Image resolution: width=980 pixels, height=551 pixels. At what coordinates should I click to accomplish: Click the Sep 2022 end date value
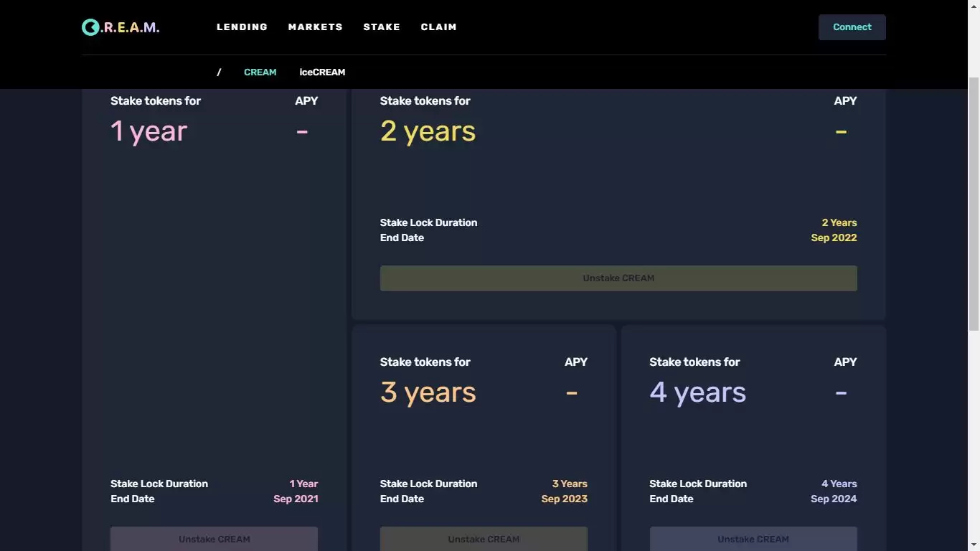[x=834, y=238]
